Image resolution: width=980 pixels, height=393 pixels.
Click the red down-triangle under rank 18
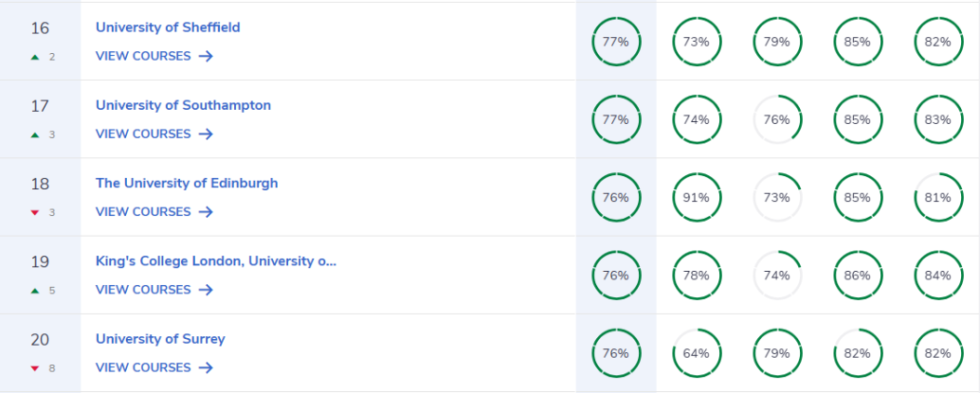(x=35, y=213)
